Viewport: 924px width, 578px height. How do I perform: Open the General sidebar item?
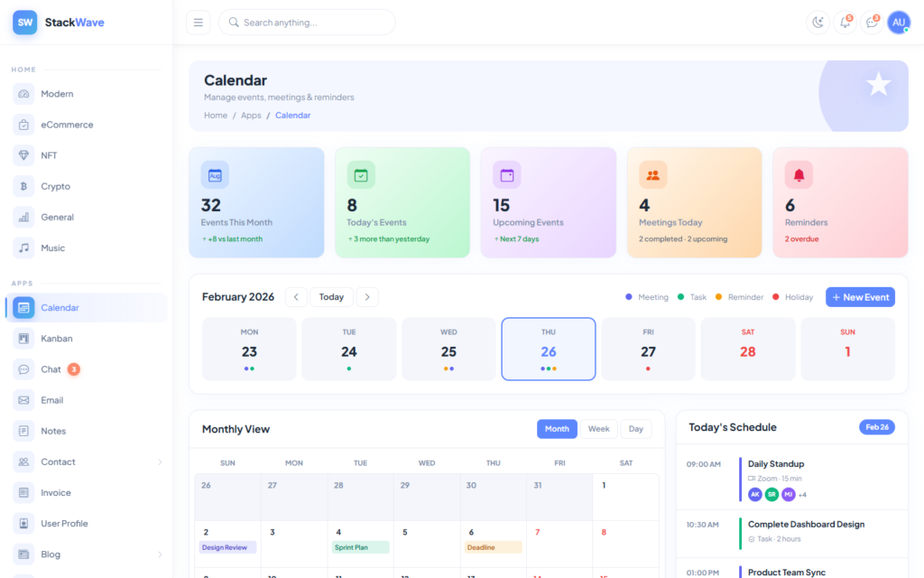87,217
